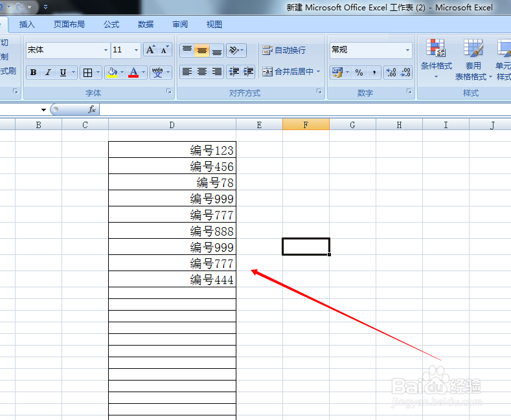Toggle Bold formatting
511x420 pixels.
[x=33, y=72]
